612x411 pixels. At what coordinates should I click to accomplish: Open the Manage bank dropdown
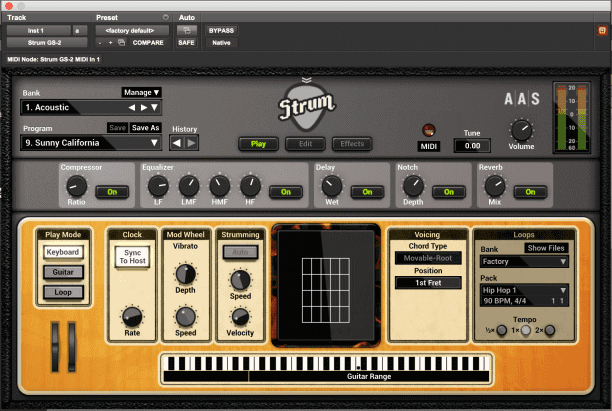click(141, 93)
